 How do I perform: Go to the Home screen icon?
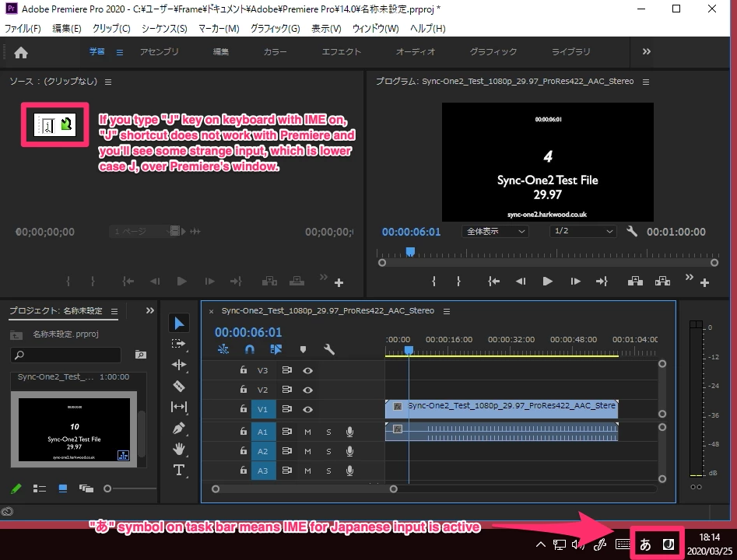pos(21,52)
